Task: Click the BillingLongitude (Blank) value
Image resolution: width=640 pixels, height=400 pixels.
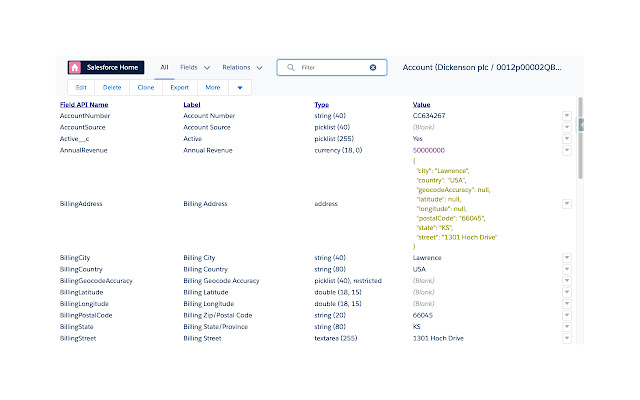Action: tap(423, 304)
